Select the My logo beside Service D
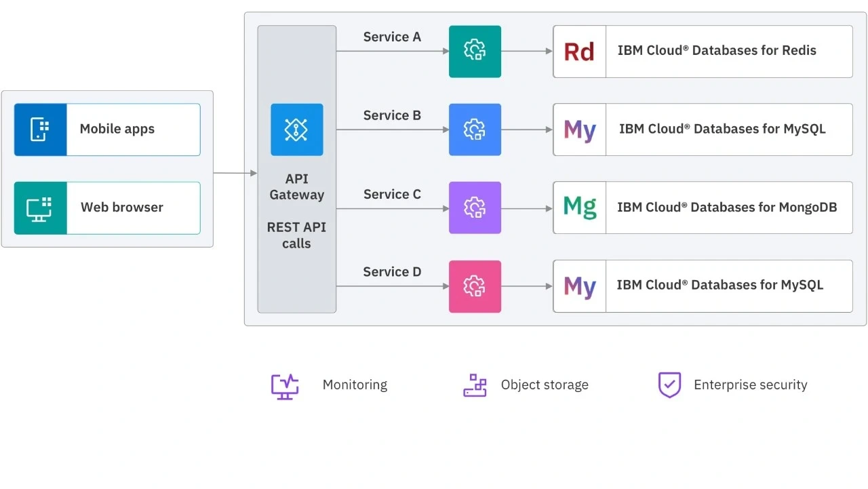 (580, 286)
